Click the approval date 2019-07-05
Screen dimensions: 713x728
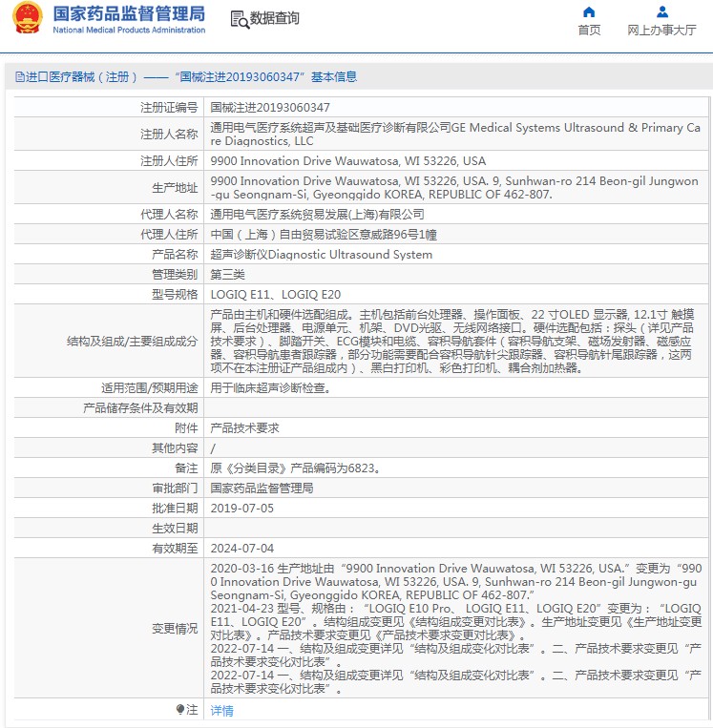coord(241,509)
